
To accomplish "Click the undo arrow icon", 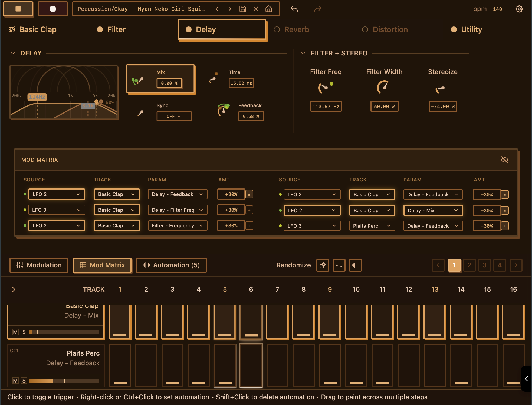I will pos(294,9).
